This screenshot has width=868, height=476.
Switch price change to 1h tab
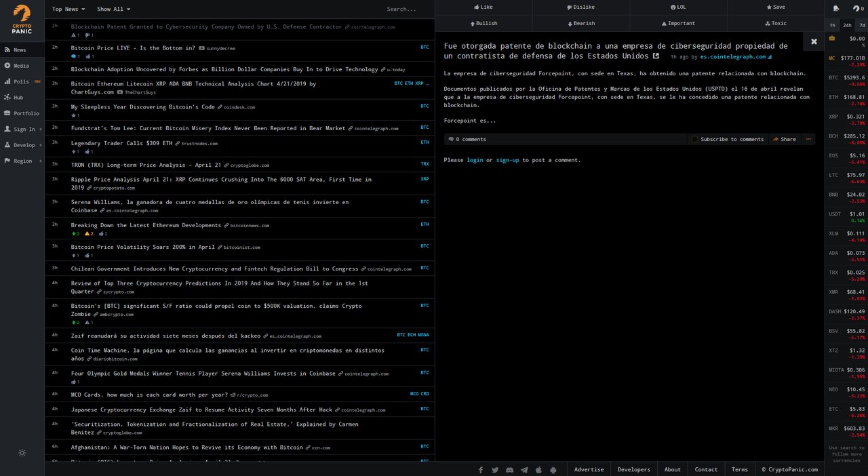tap(832, 24)
